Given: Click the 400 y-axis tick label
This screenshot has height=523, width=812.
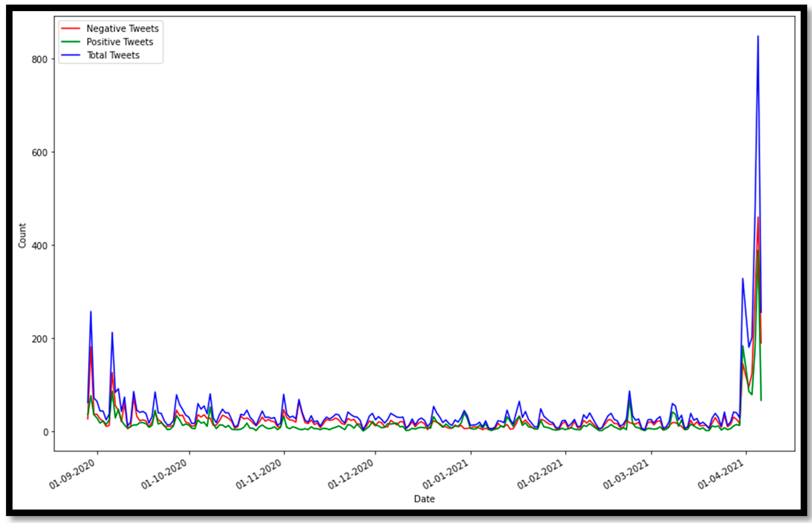Looking at the screenshot, I should coord(39,246).
